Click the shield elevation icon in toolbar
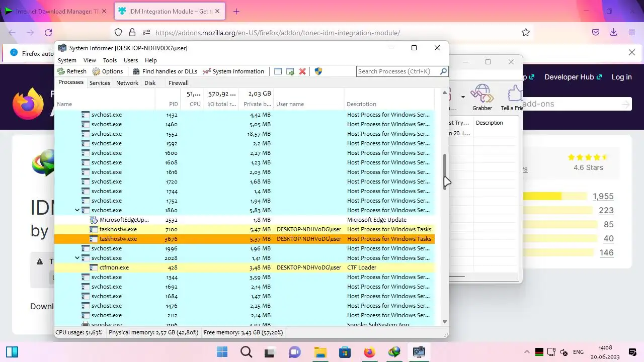This screenshot has height=362, width=644. pos(318,71)
